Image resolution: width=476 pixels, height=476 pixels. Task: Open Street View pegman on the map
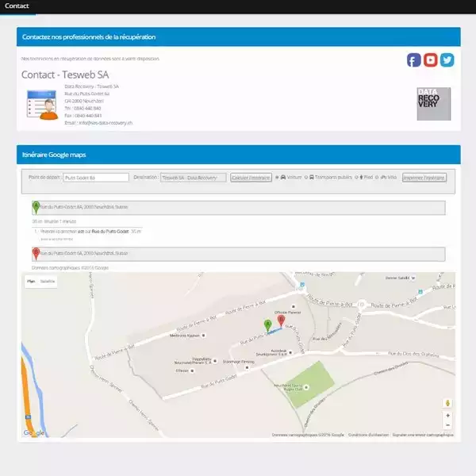pyautogui.click(x=447, y=403)
